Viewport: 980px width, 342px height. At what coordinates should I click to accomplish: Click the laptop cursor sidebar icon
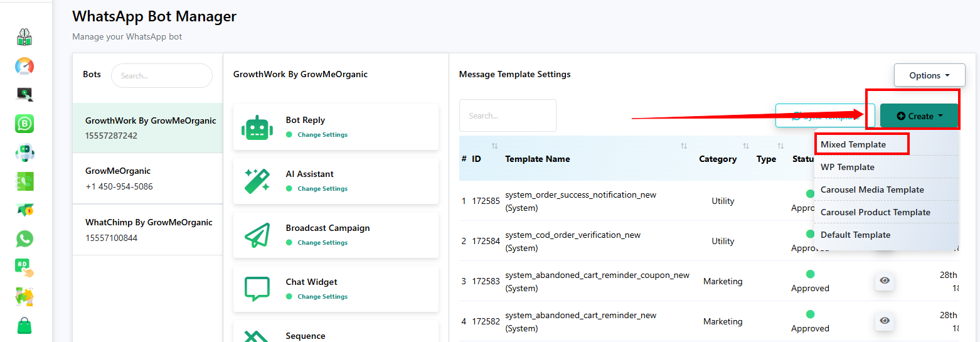[24, 94]
